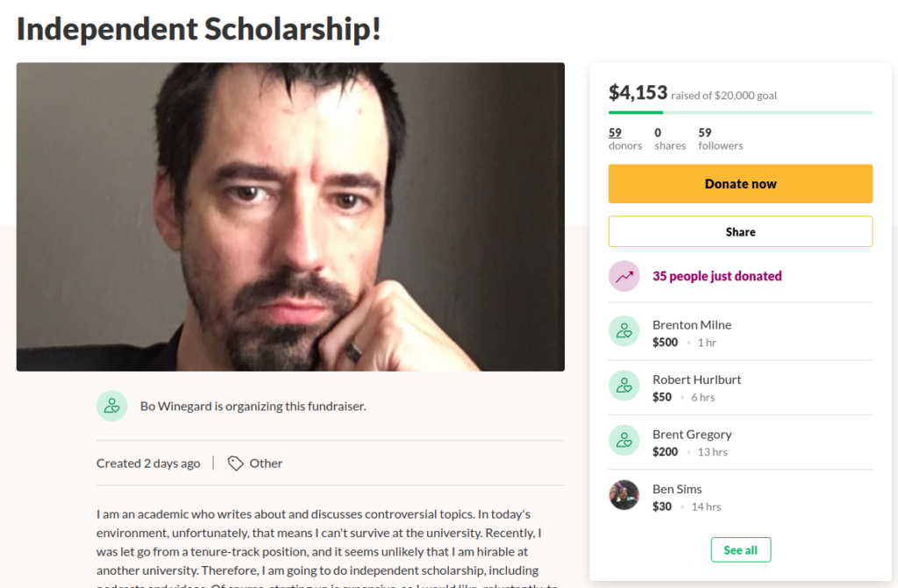The image size is (898, 588).
Task: Click the 0 shares count
Action: click(x=670, y=138)
